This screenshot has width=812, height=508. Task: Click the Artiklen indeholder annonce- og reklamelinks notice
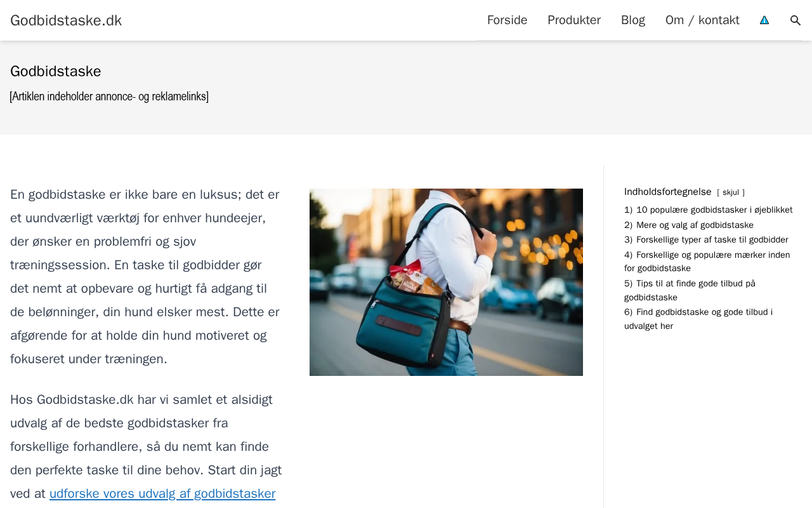(109, 97)
